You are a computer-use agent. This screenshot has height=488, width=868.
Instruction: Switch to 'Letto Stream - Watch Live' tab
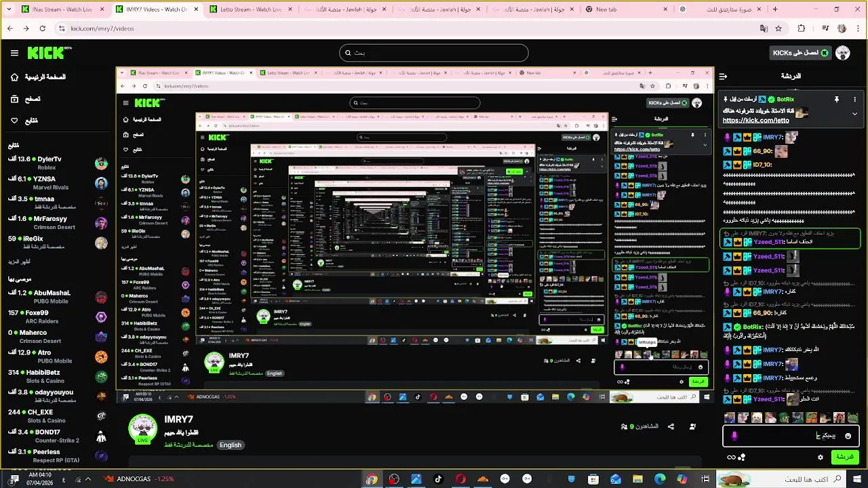coord(251,9)
